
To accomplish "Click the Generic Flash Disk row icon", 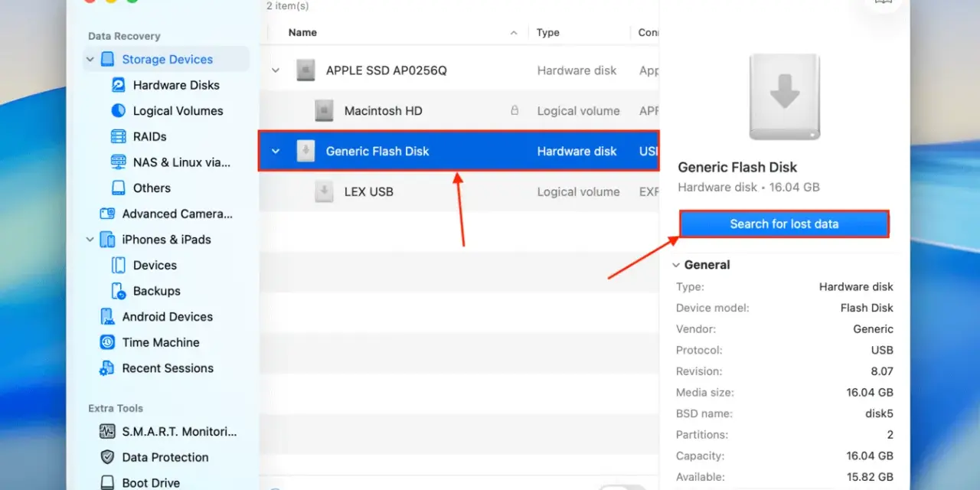I will tap(305, 152).
